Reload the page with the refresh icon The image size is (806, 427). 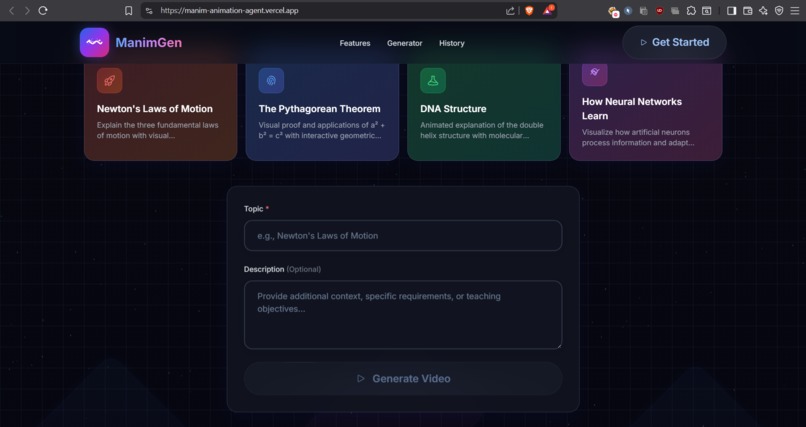click(x=43, y=10)
